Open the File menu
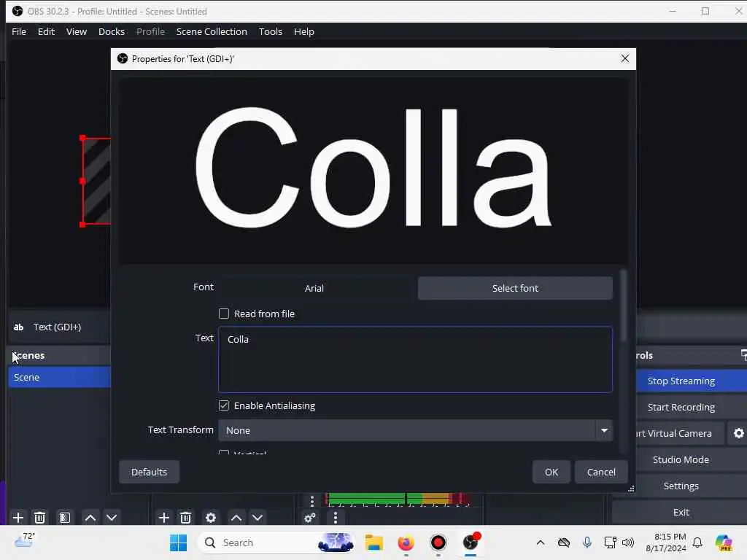This screenshot has width=747, height=560. click(19, 31)
